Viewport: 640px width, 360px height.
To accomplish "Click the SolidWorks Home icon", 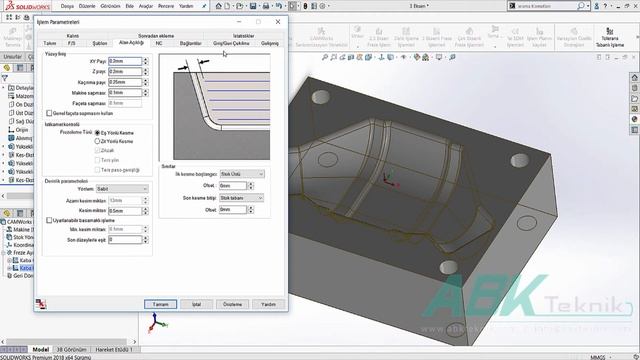I will point(219,6).
